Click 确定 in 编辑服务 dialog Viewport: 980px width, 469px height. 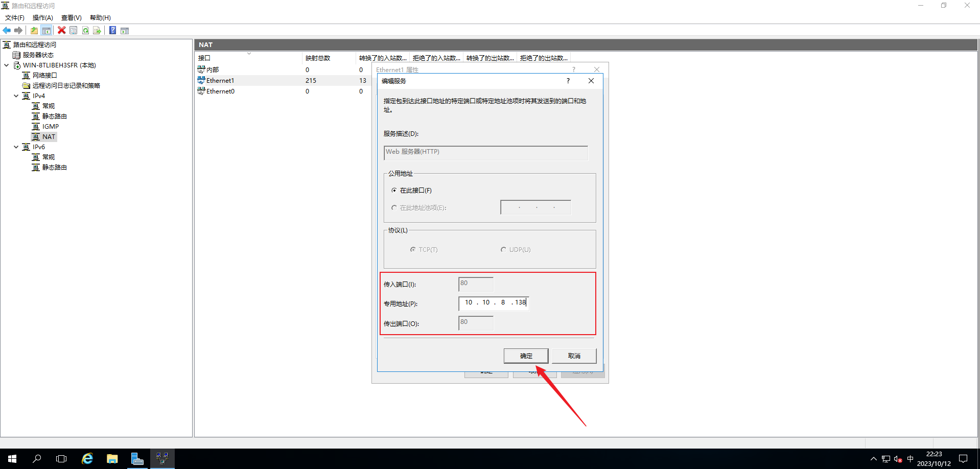click(x=526, y=356)
